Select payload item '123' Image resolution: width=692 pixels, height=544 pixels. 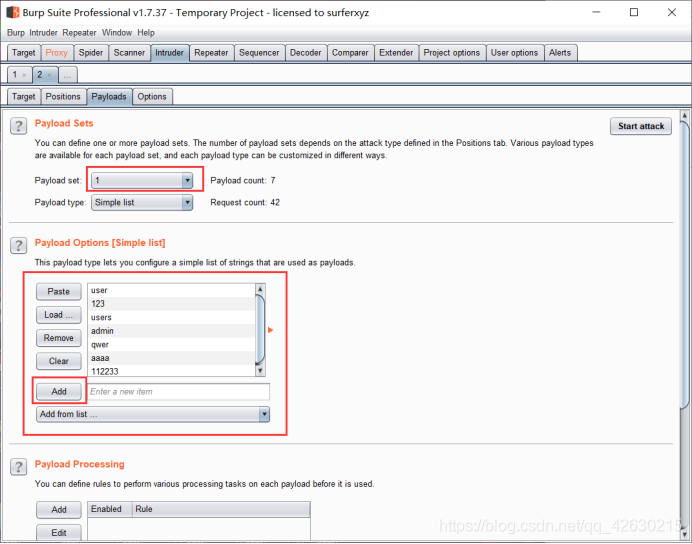pyautogui.click(x=171, y=304)
